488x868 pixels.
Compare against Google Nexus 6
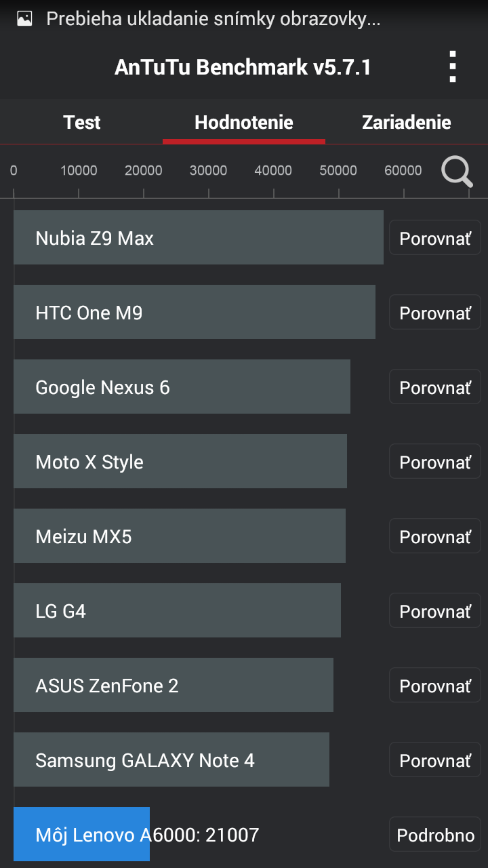pyautogui.click(x=434, y=387)
